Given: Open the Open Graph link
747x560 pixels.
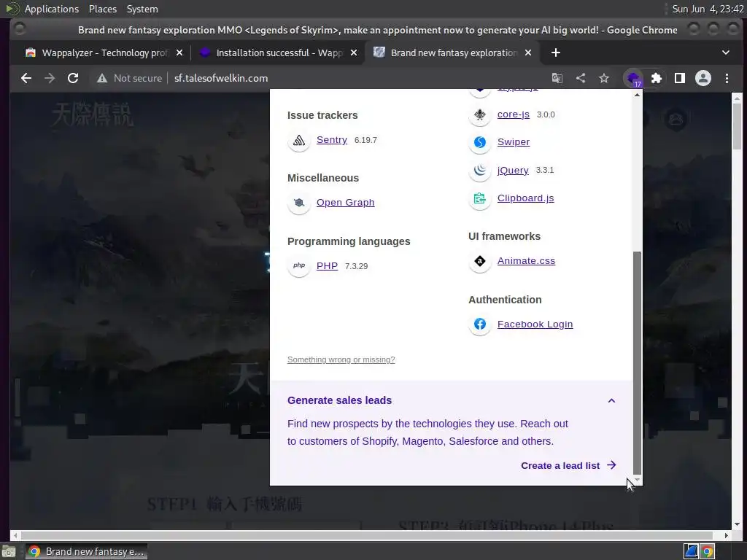Looking at the screenshot, I should click(345, 203).
